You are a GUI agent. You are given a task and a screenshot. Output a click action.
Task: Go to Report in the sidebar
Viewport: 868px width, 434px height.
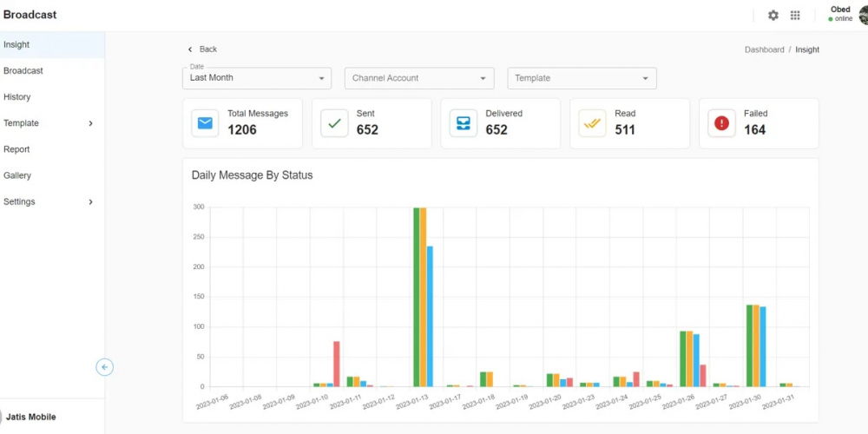click(x=16, y=149)
